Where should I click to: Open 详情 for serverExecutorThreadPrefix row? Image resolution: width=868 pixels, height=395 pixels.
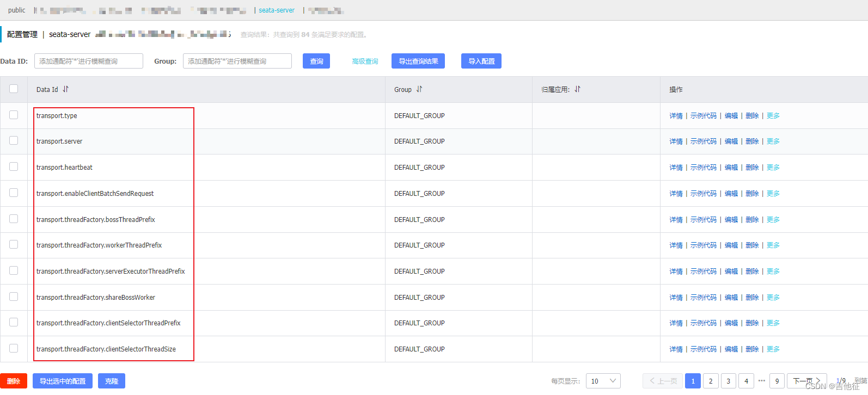[x=676, y=271]
